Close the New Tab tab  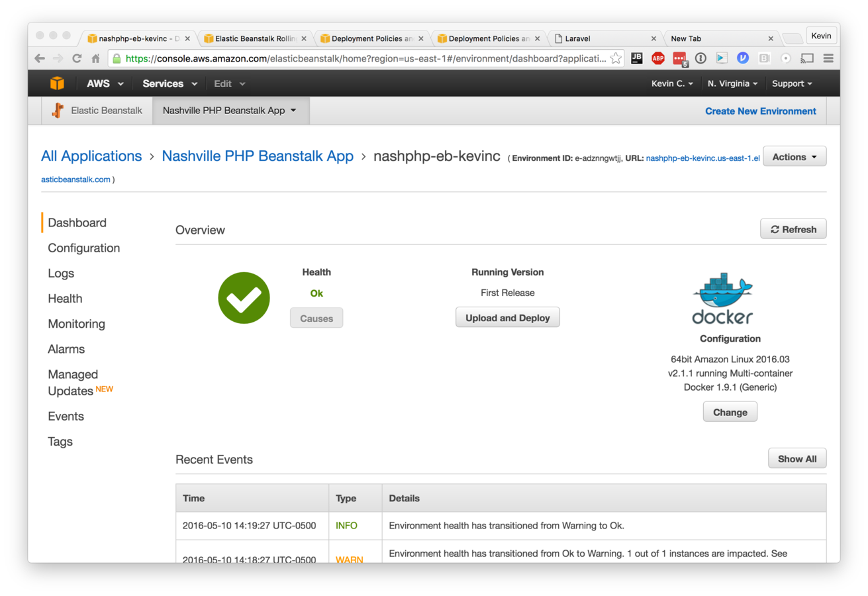[771, 38]
